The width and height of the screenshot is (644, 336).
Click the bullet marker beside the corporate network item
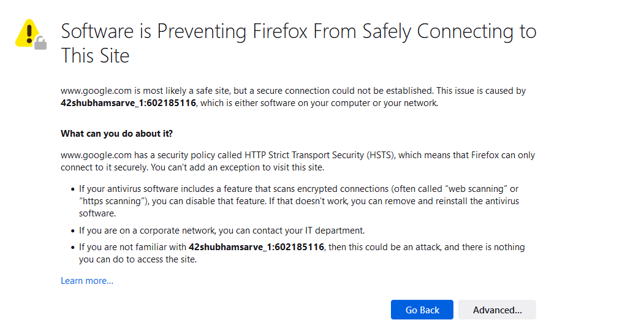click(x=73, y=231)
